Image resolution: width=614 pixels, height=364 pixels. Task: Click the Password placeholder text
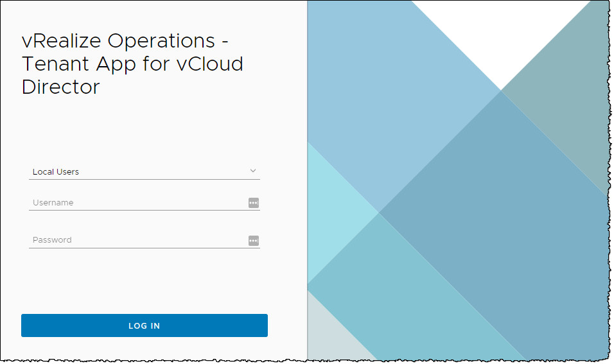point(53,240)
